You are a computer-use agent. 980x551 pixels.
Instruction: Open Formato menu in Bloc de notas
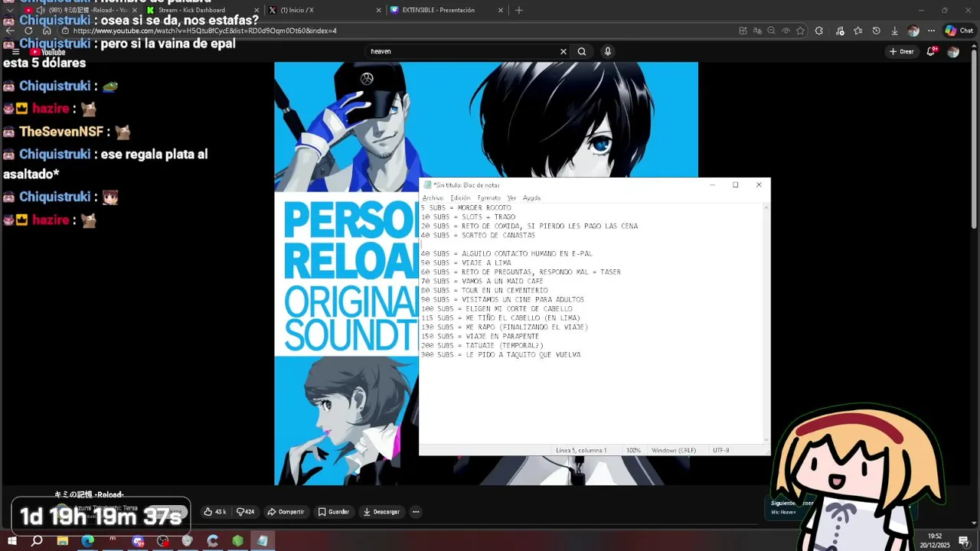488,197
